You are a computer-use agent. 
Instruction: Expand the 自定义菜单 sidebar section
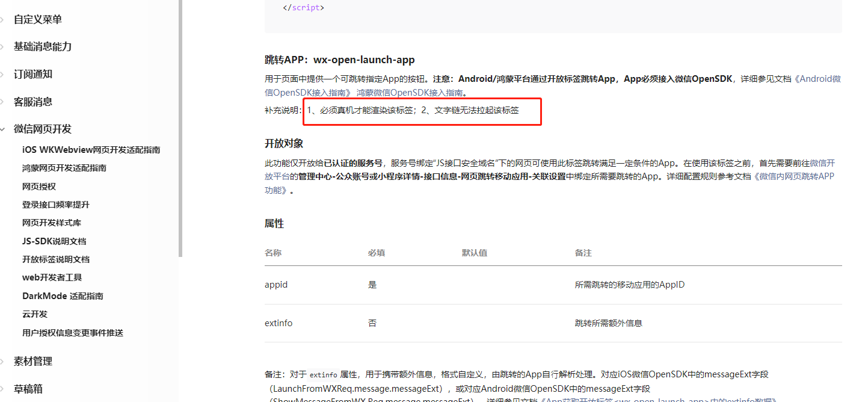tap(37, 19)
